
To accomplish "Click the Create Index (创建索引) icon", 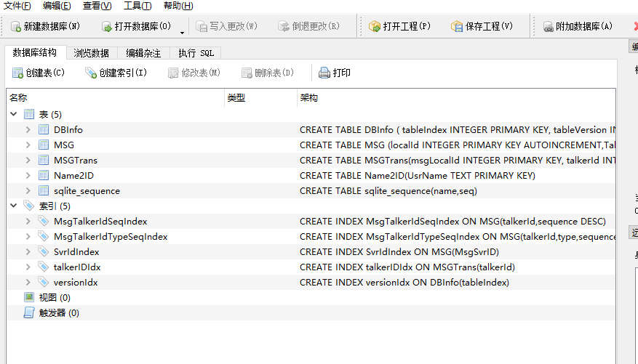I will click(x=90, y=73).
